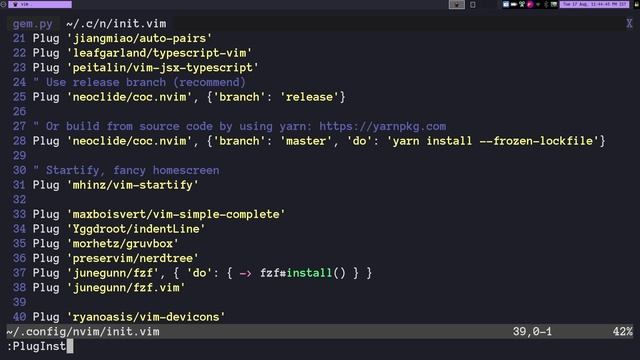Click 'release' string on line 25
640x360 pixels.
tap(309, 97)
